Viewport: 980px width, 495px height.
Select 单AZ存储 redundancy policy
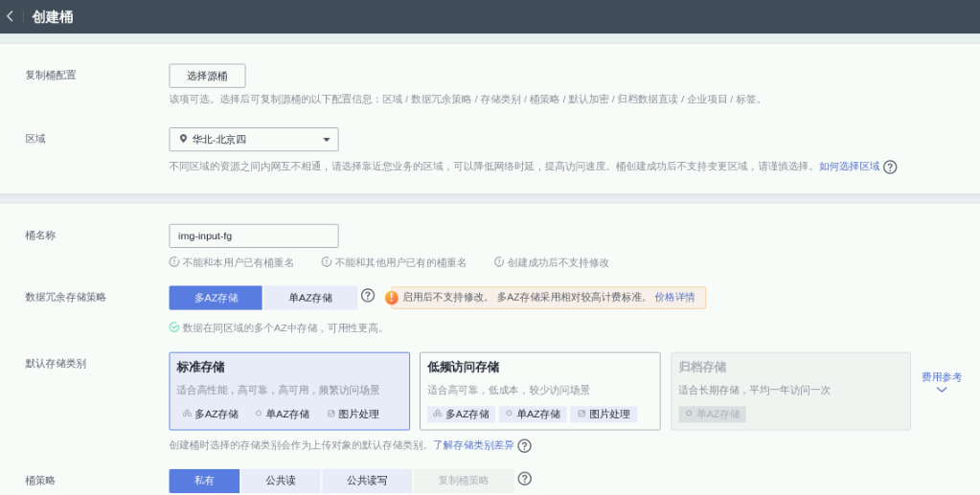pos(310,298)
